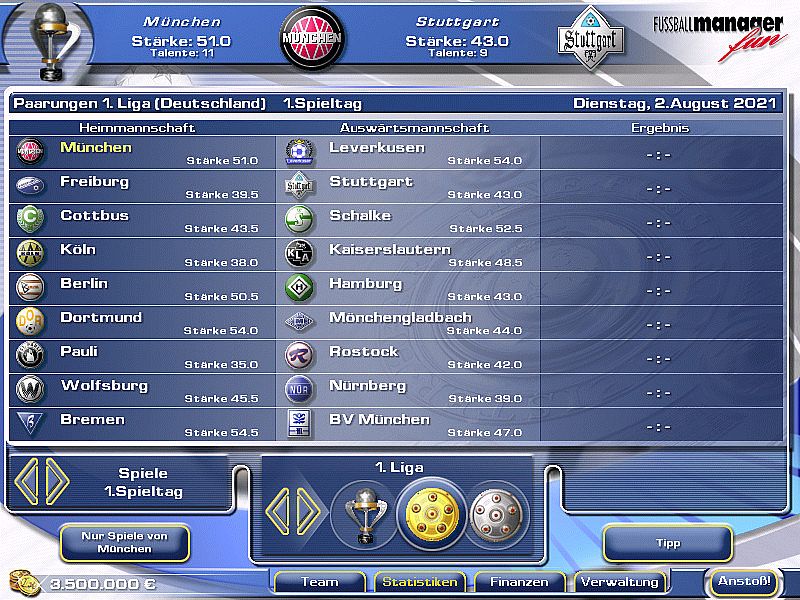Select Kaiserslautern team name

pos(390,249)
